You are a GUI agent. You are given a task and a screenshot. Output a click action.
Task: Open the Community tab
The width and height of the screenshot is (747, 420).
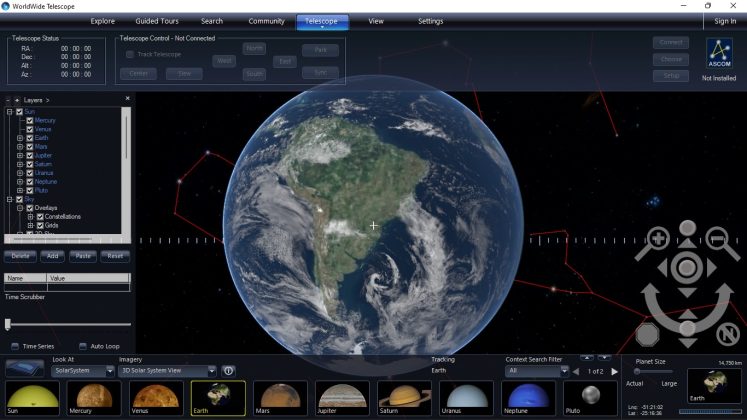coord(266,21)
